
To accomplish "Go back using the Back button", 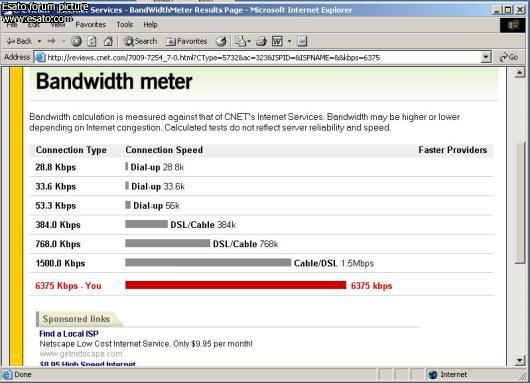I will point(19,41).
